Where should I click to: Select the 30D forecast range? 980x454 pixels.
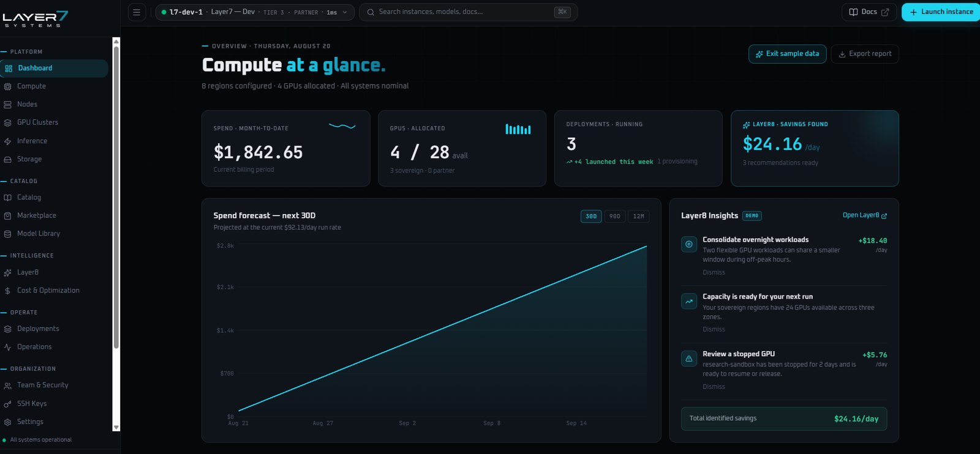(x=591, y=216)
